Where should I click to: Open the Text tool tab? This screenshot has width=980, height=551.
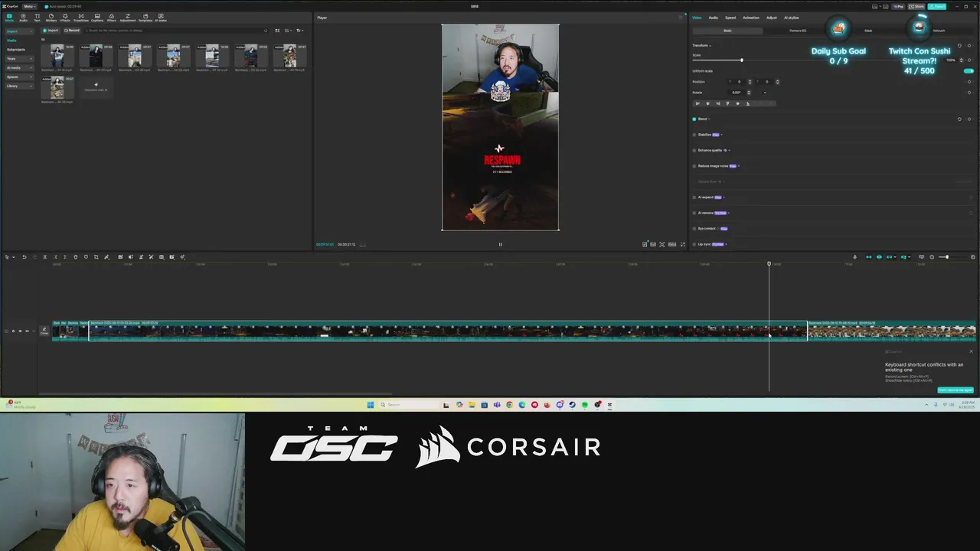[37, 18]
